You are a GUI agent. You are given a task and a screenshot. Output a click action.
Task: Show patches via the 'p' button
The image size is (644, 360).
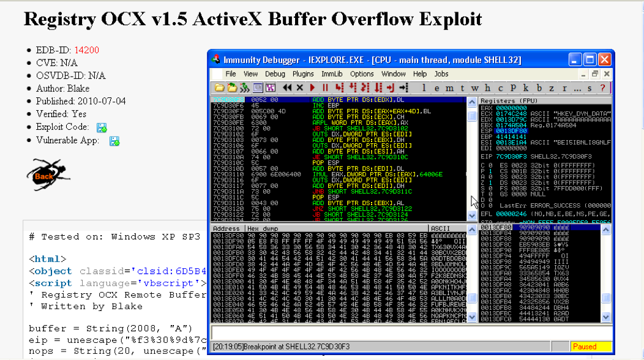point(513,88)
